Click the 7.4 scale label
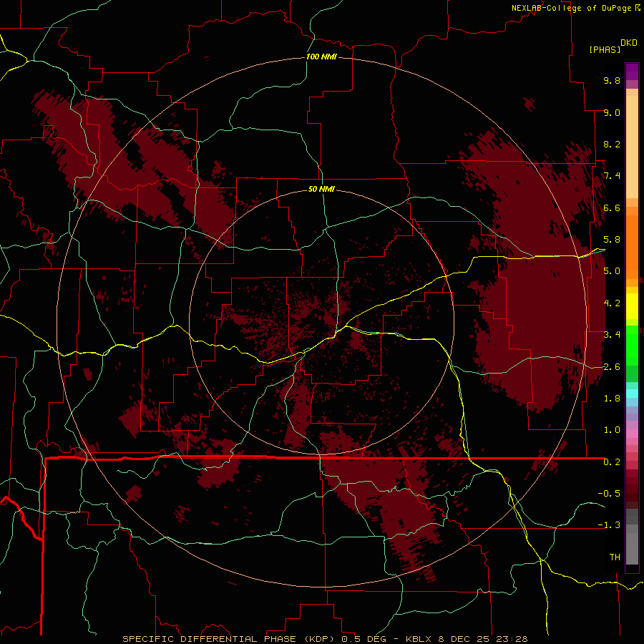The width and height of the screenshot is (644, 644). (x=612, y=176)
